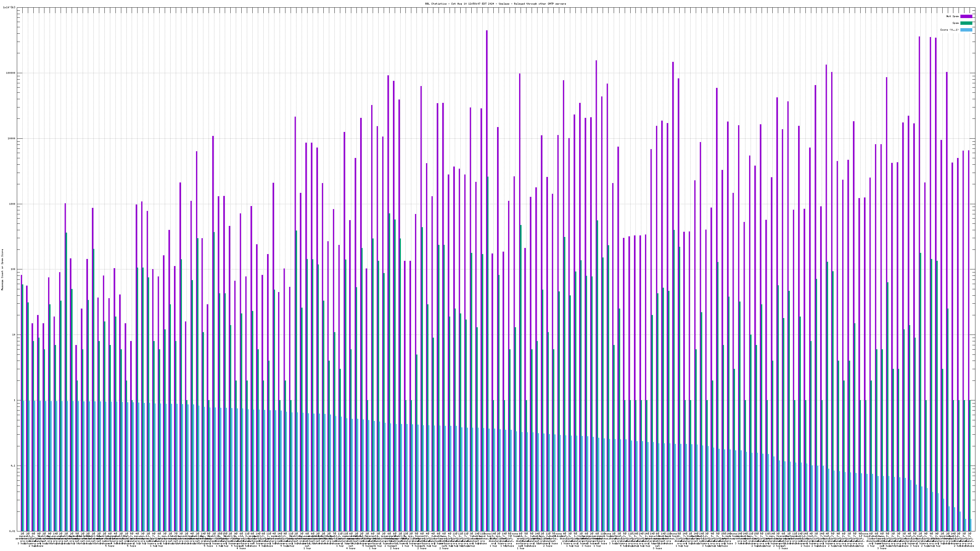
Task: Click the 1000 y-axis tick label
Action: (x=13, y=204)
